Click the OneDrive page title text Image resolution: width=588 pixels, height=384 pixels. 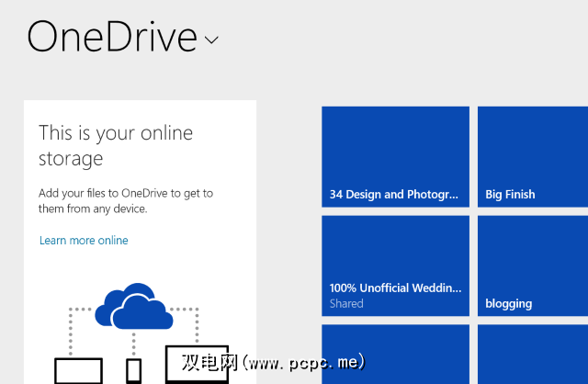point(112,37)
